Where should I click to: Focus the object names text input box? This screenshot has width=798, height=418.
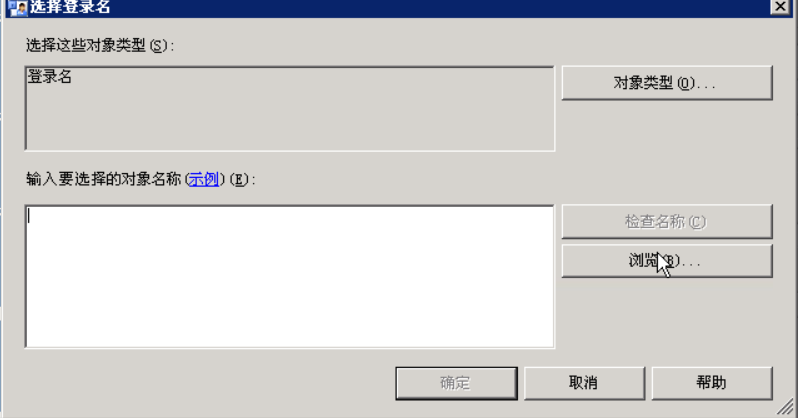pyautogui.click(x=290, y=276)
